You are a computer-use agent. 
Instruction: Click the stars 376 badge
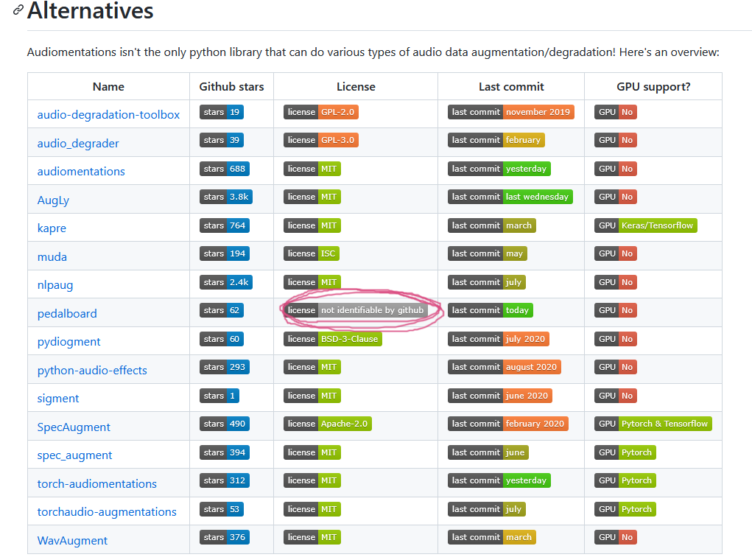(225, 537)
